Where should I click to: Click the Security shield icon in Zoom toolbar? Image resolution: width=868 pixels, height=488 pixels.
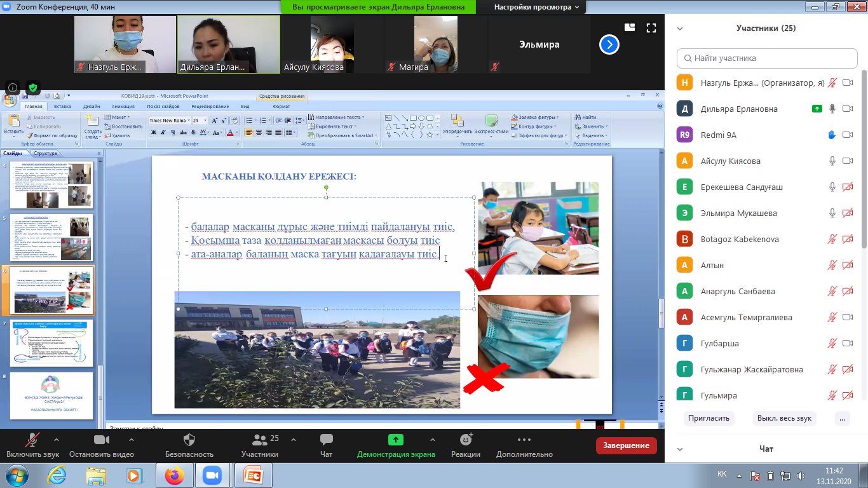point(189,440)
